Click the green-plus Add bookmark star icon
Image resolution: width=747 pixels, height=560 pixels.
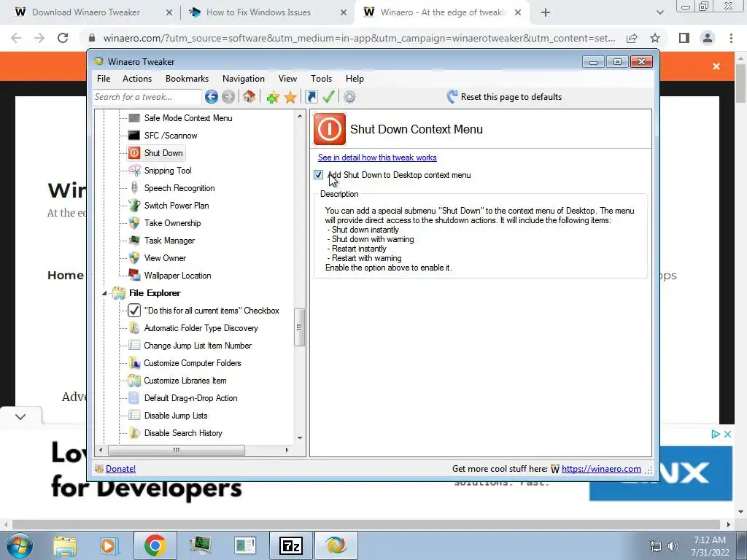click(273, 97)
